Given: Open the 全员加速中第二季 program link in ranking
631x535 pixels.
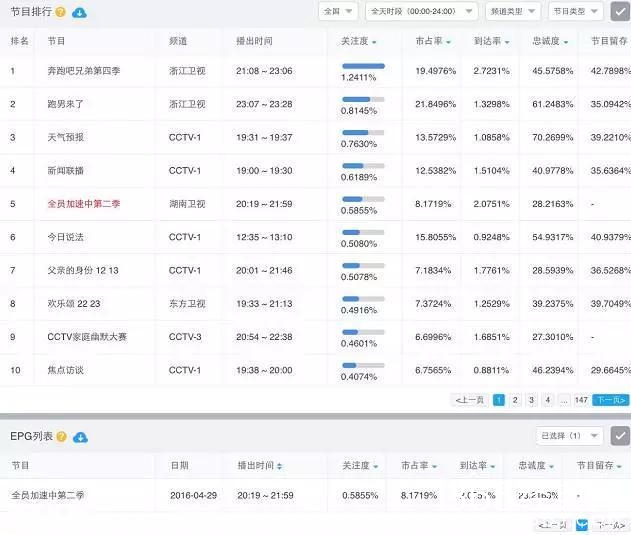Looking at the screenshot, I should [x=84, y=204].
